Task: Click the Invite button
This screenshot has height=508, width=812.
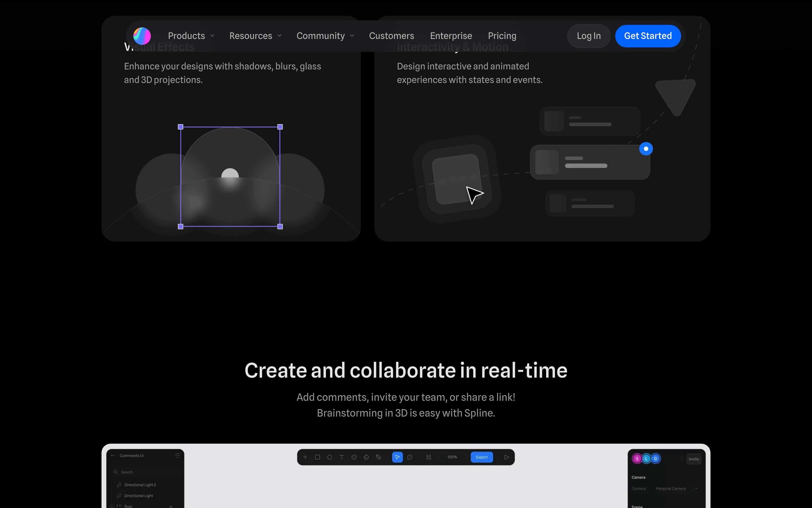Action: [694, 459]
